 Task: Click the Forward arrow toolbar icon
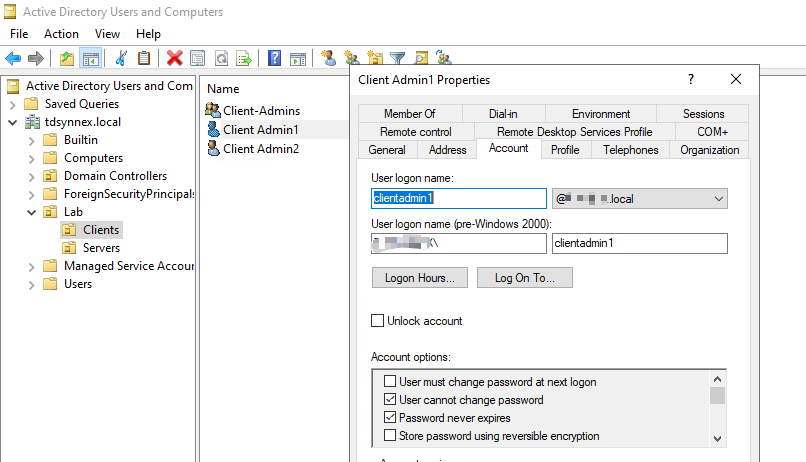[x=35, y=58]
